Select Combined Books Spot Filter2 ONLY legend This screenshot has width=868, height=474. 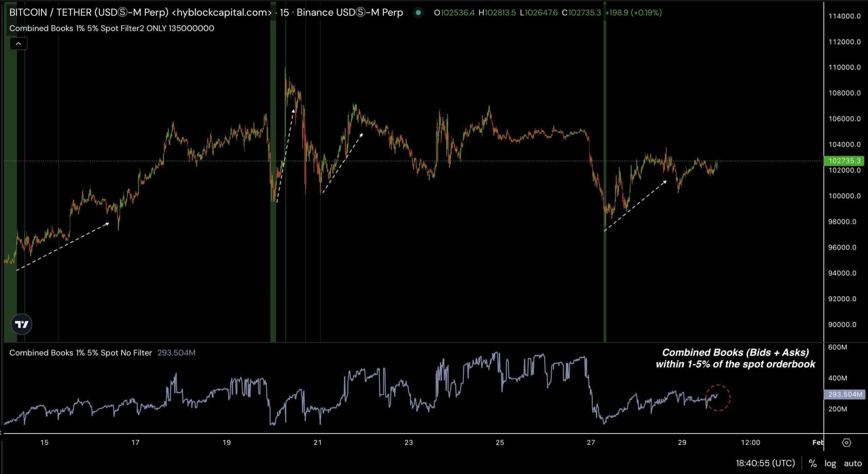click(x=112, y=29)
